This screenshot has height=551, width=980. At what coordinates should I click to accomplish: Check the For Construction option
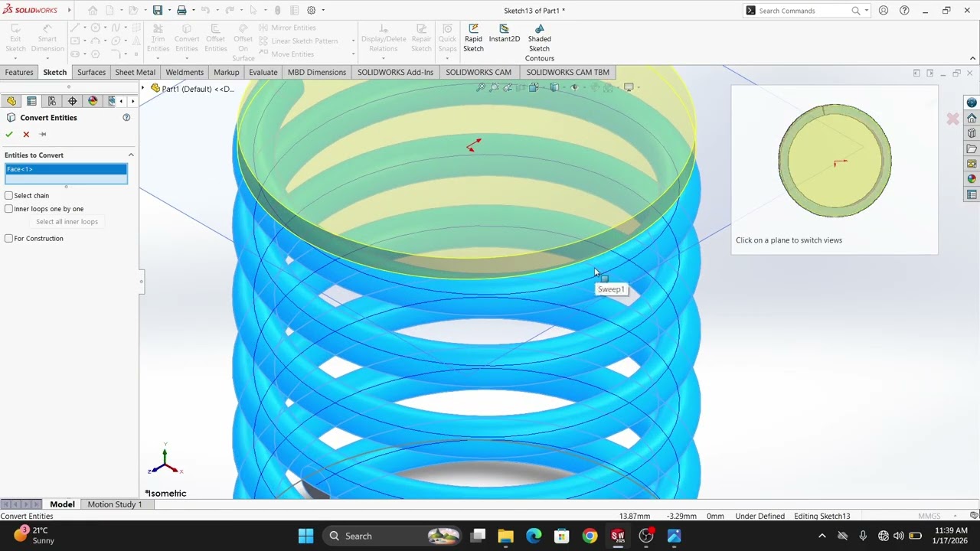(x=9, y=238)
